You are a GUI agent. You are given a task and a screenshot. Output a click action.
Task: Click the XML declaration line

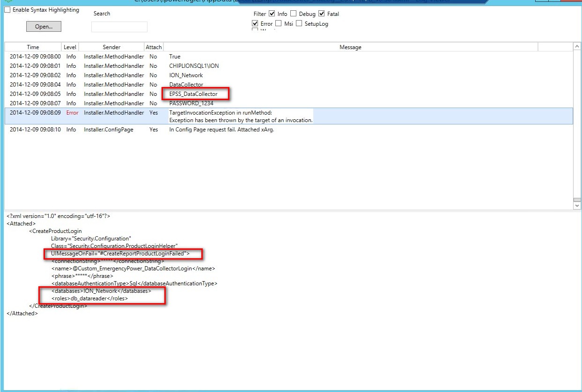tap(59, 216)
